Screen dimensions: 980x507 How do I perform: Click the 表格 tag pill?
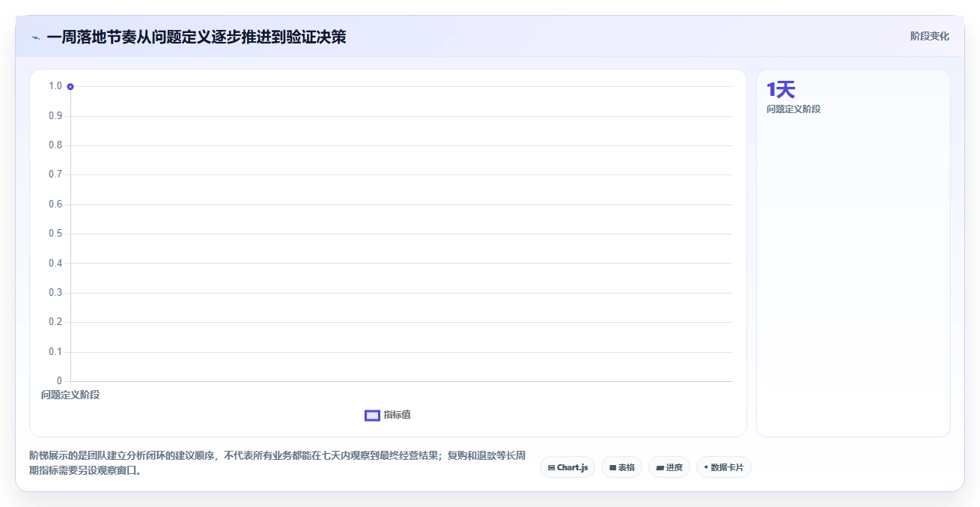click(621, 467)
